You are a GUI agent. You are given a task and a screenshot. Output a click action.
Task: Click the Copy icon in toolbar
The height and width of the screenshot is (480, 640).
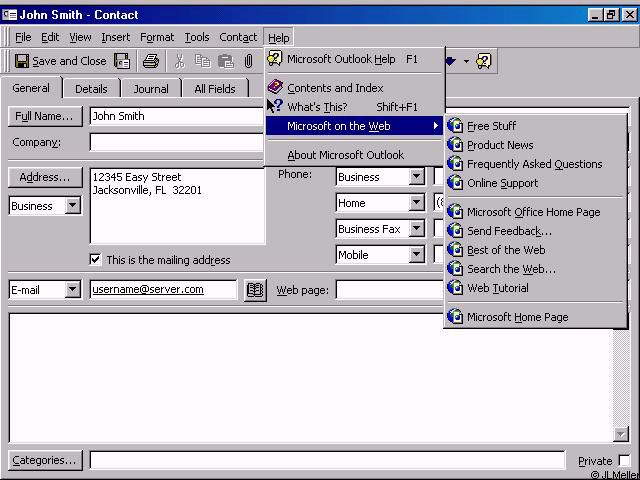pyautogui.click(x=202, y=61)
